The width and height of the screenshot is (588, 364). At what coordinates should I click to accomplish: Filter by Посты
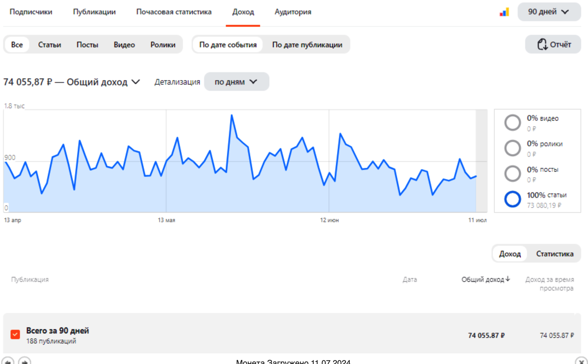pyautogui.click(x=87, y=44)
